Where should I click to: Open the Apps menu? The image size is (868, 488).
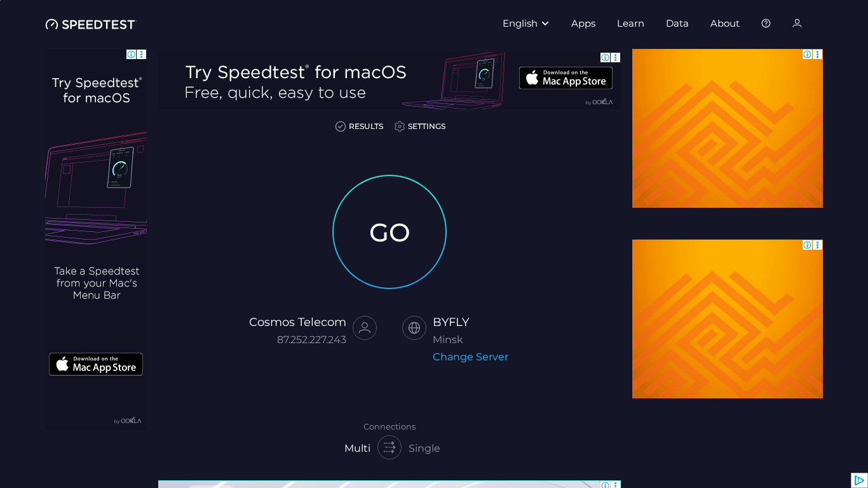pos(583,24)
